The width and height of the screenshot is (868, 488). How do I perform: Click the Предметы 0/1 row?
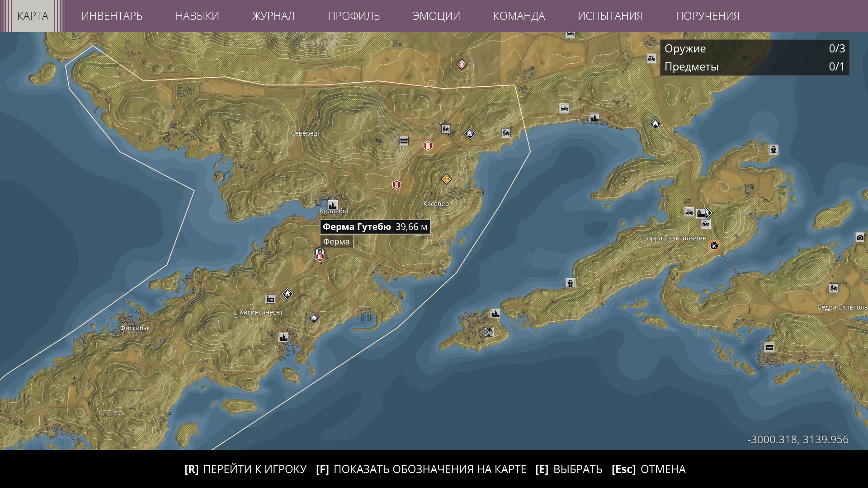(755, 66)
